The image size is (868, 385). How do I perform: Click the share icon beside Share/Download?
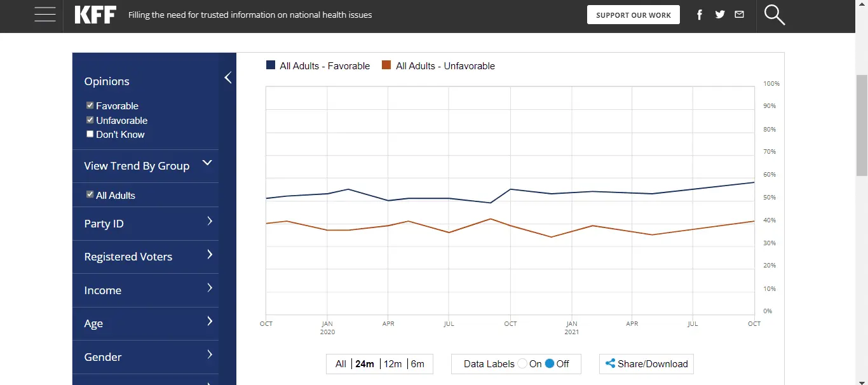[x=610, y=364]
